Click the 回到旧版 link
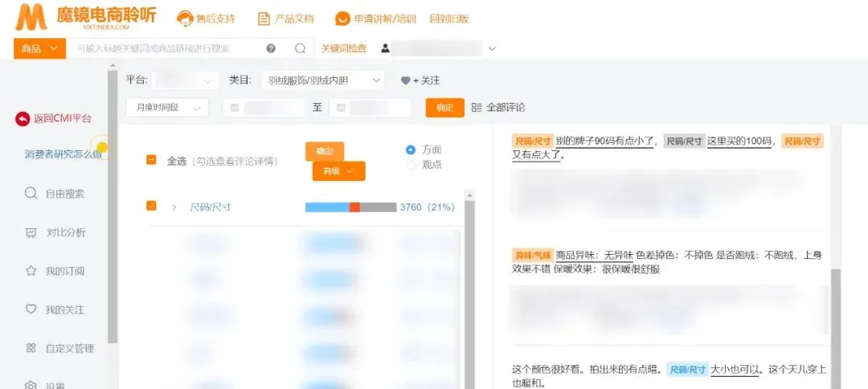 point(449,18)
